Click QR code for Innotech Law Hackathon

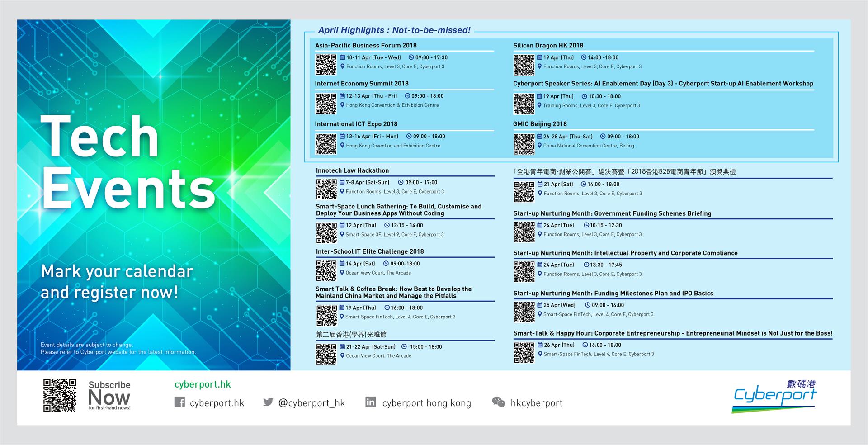(x=326, y=189)
